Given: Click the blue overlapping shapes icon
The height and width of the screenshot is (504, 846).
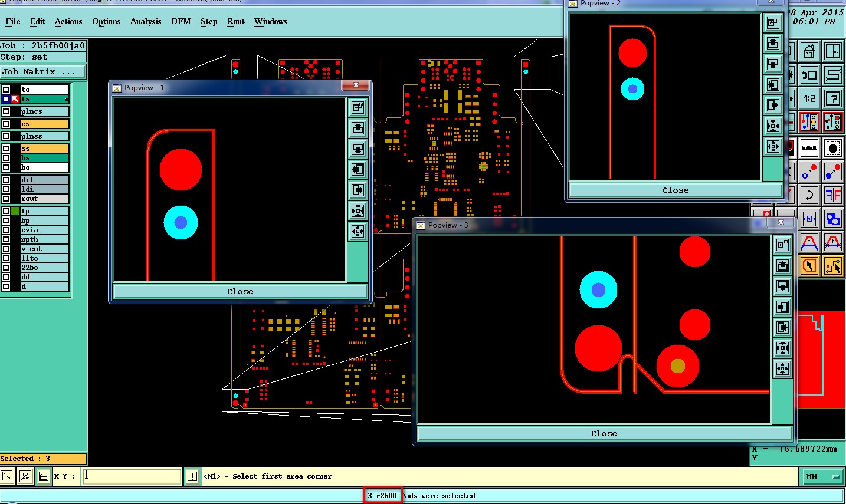Looking at the screenshot, I should pos(833,219).
